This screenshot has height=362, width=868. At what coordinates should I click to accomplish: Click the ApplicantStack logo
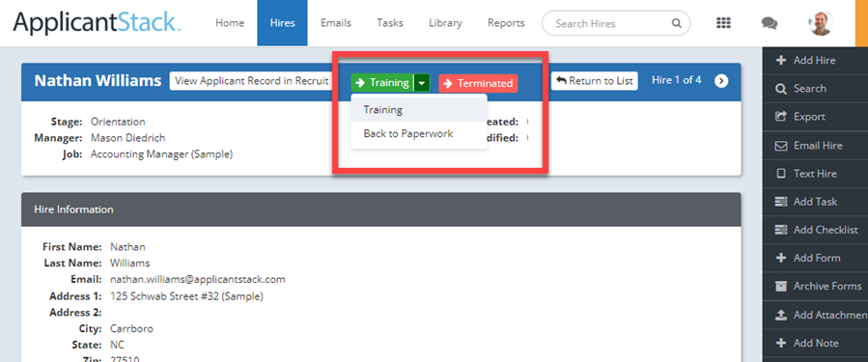point(97,23)
